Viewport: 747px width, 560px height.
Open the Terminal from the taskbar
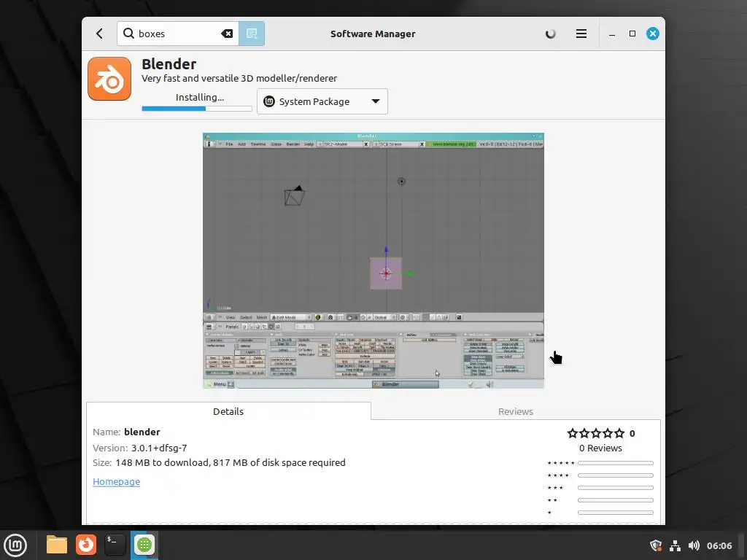click(115, 545)
